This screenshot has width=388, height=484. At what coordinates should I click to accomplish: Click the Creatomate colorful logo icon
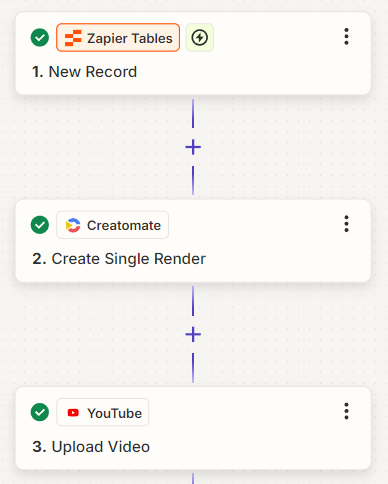pyautogui.click(x=73, y=225)
